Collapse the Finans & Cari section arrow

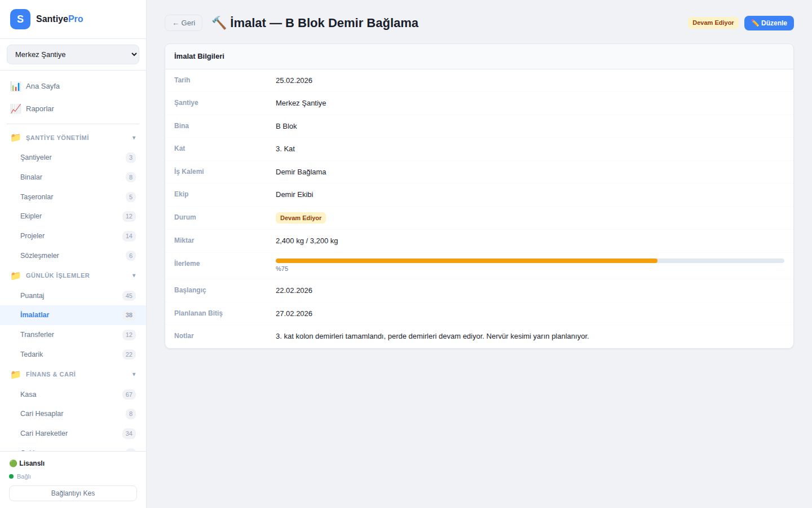coord(134,374)
